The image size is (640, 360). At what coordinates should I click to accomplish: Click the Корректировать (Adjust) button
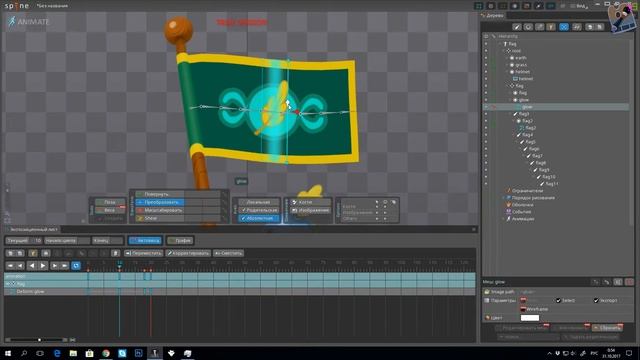coord(188,253)
